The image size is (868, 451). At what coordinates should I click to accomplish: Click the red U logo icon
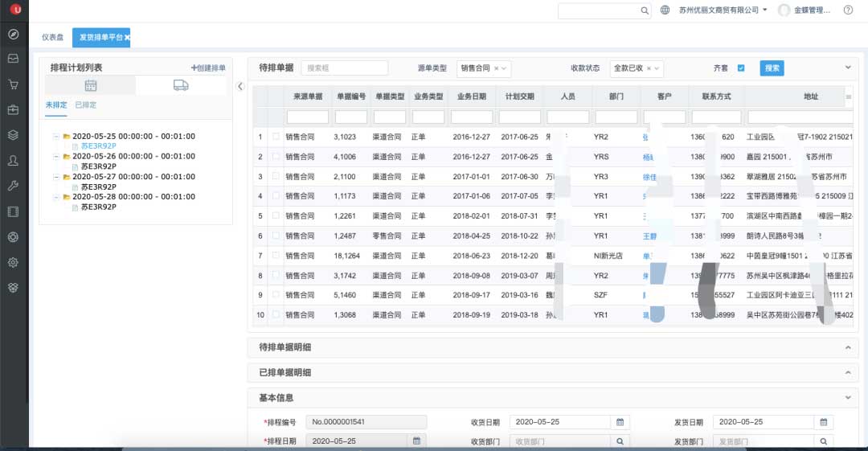coord(15,9)
